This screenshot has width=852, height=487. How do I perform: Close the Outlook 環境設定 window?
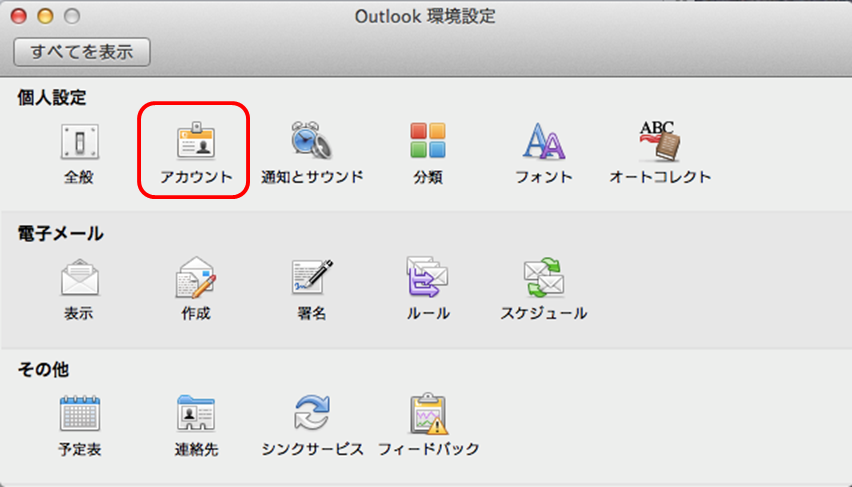coord(21,17)
